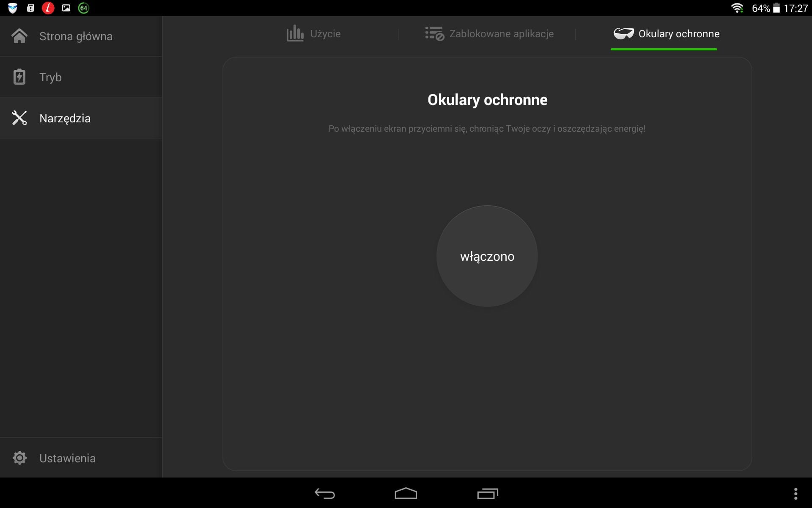Tap the Android home navigation button
The height and width of the screenshot is (508, 812).
pos(406,494)
